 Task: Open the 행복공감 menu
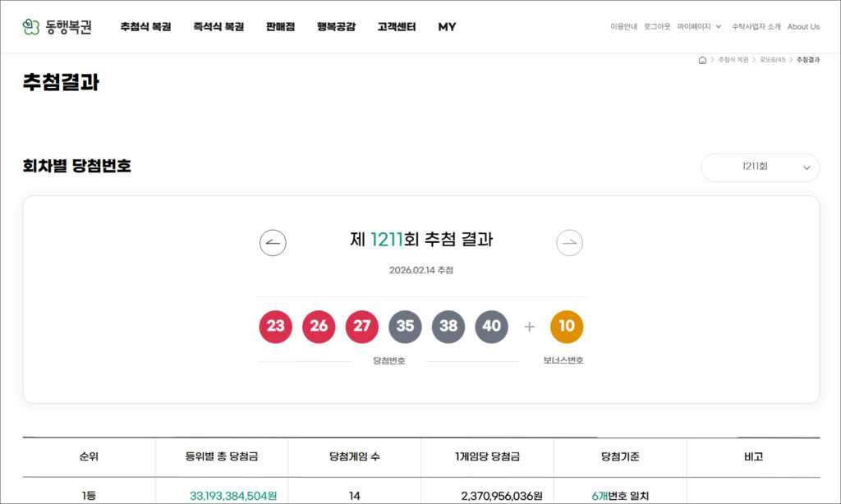click(336, 27)
